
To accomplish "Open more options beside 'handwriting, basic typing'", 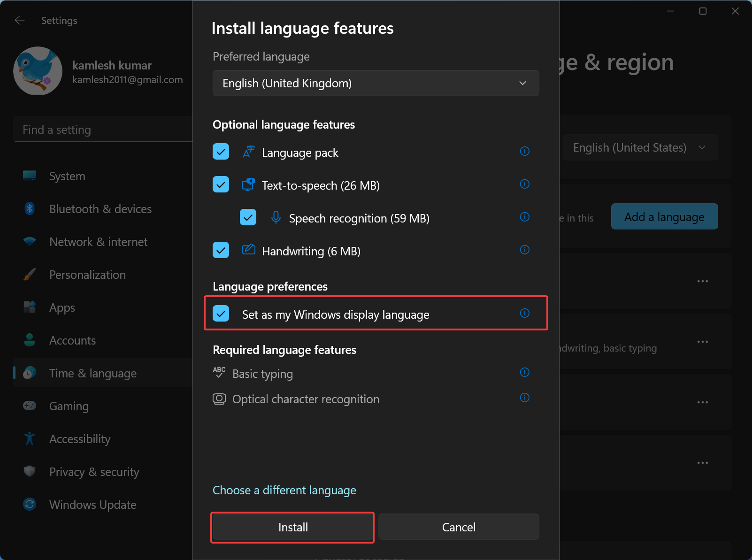I will (703, 342).
